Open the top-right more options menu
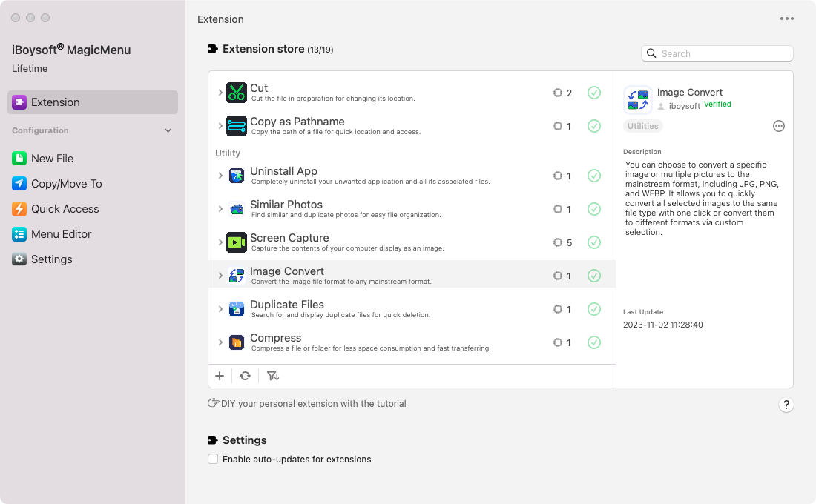 (x=787, y=19)
